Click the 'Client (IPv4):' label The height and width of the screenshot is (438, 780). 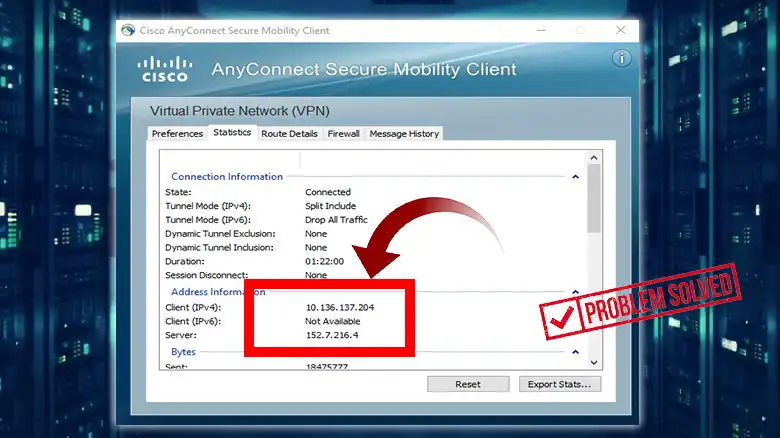pyautogui.click(x=193, y=308)
